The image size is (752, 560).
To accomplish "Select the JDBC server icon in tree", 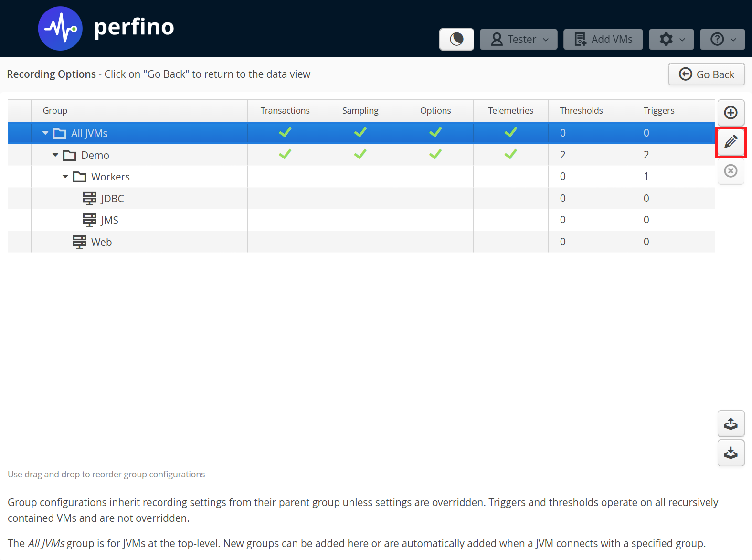I will pyautogui.click(x=89, y=198).
